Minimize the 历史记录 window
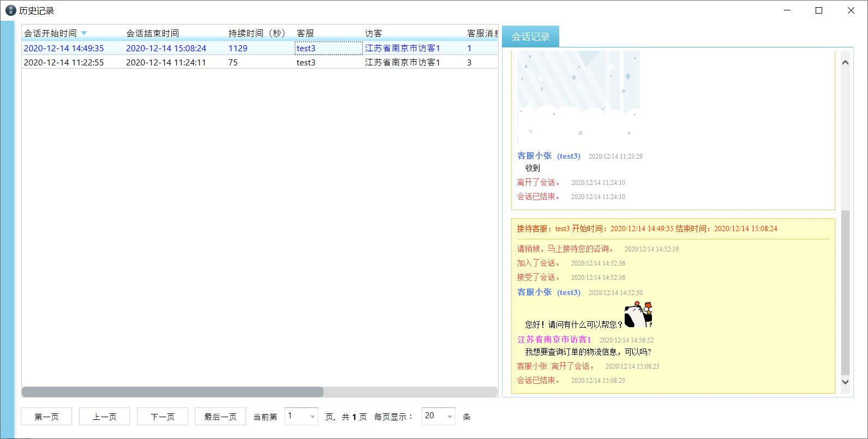The width and height of the screenshot is (868, 439). (787, 10)
